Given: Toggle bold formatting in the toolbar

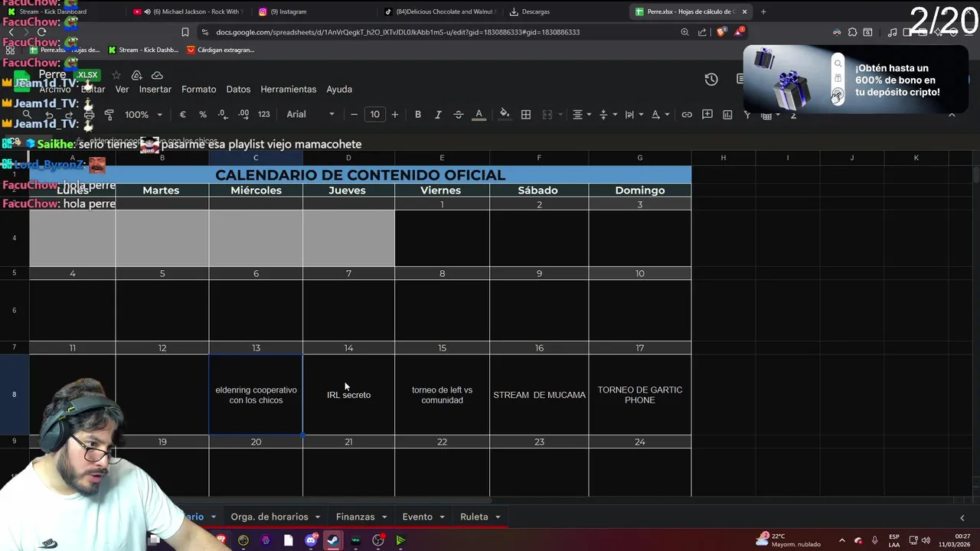Looking at the screenshot, I should 418,114.
